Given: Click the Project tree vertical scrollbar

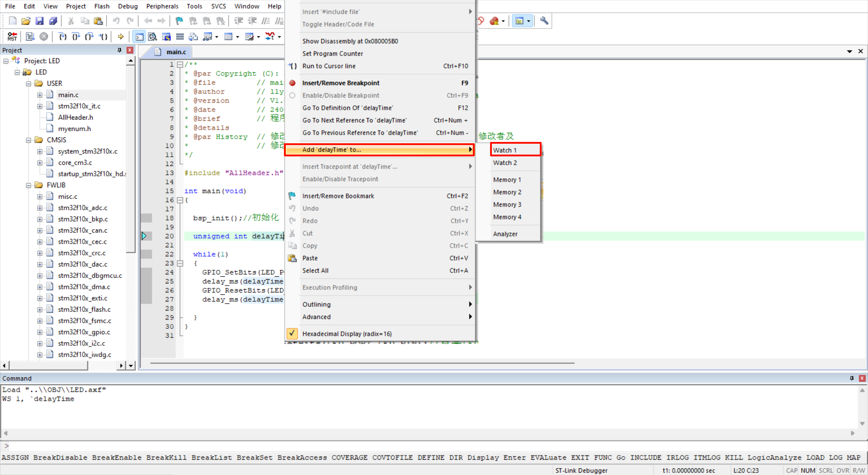Looking at the screenshot, I should click(x=131, y=158).
